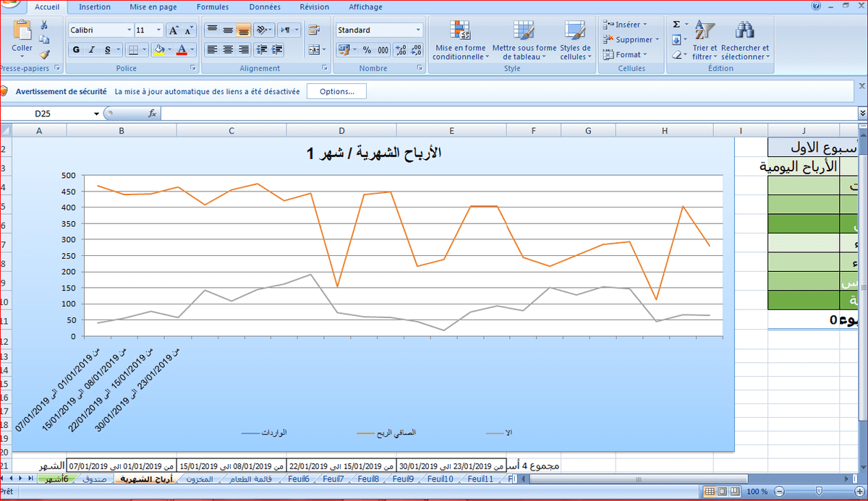The image size is (868, 501).
Task: Toggle center horizontal alignment
Action: coord(228,50)
